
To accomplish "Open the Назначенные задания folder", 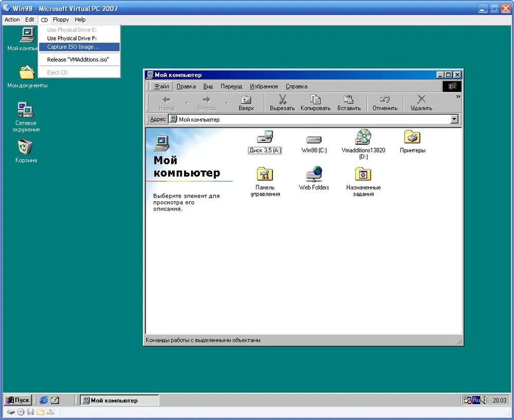I will click(x=363, y=175).
